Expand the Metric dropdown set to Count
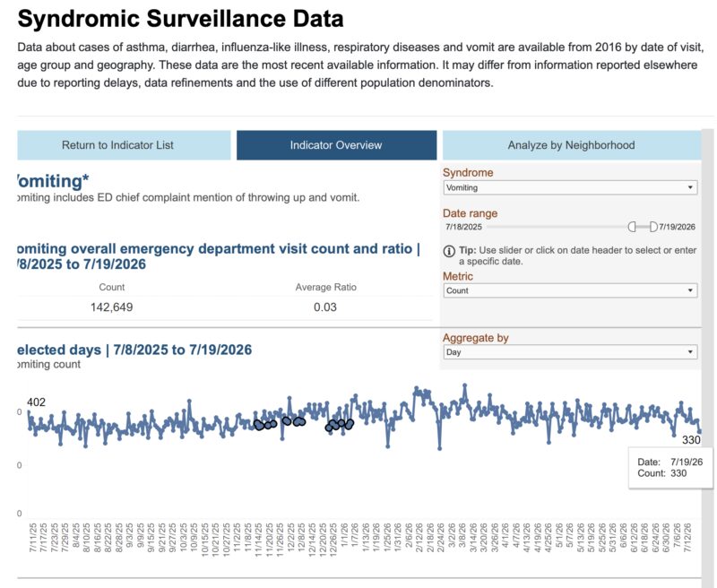 pos(570,290)
